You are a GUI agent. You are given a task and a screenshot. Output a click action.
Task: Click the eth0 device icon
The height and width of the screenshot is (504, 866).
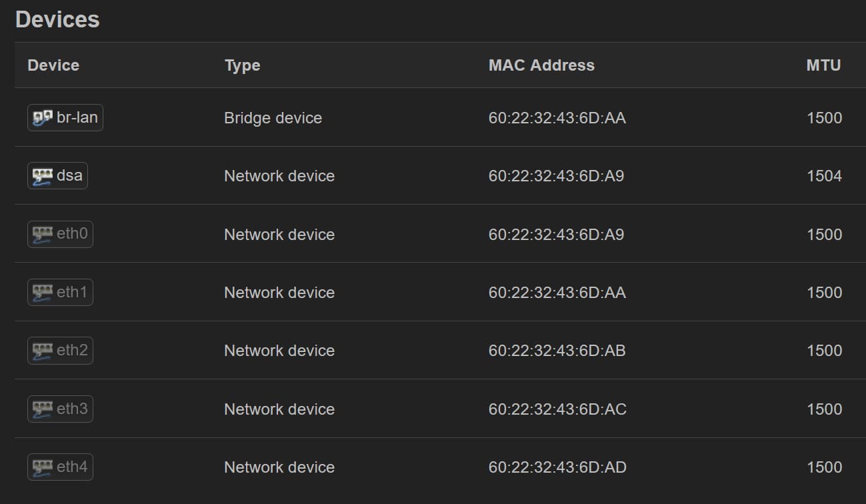click(41, 234)
